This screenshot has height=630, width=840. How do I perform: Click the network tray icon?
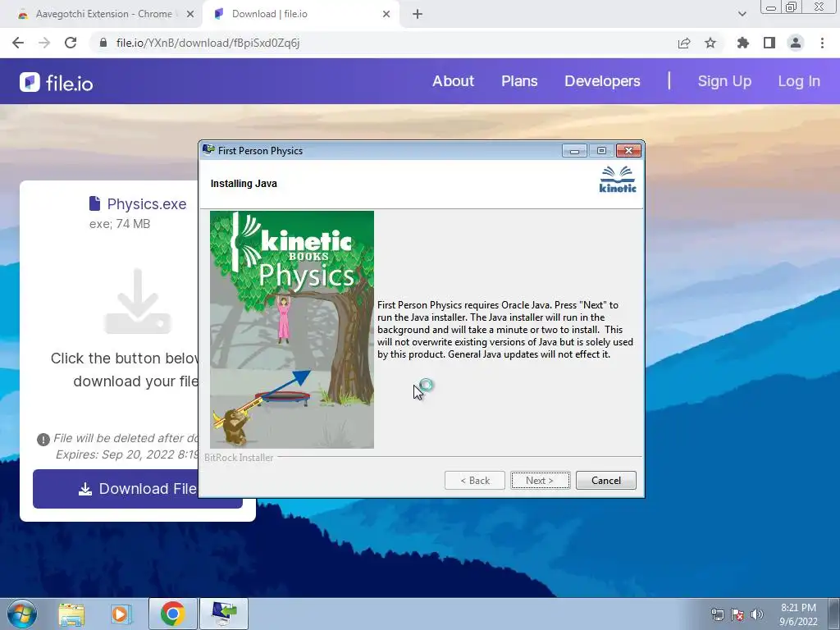717,614
